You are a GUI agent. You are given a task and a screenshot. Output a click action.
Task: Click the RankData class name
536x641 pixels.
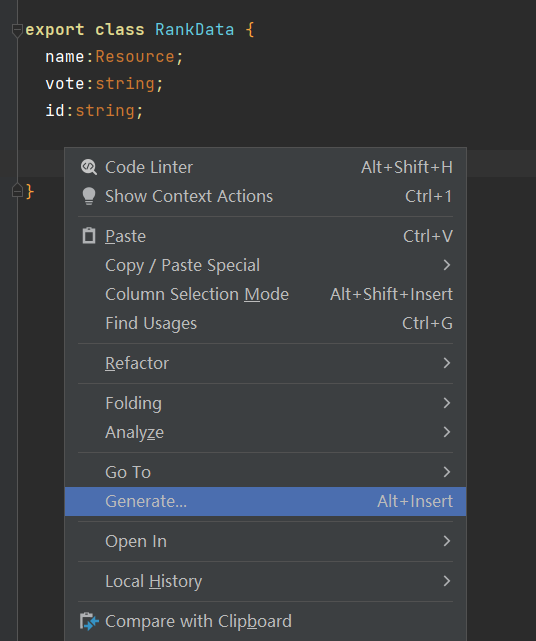pos(195,30)
